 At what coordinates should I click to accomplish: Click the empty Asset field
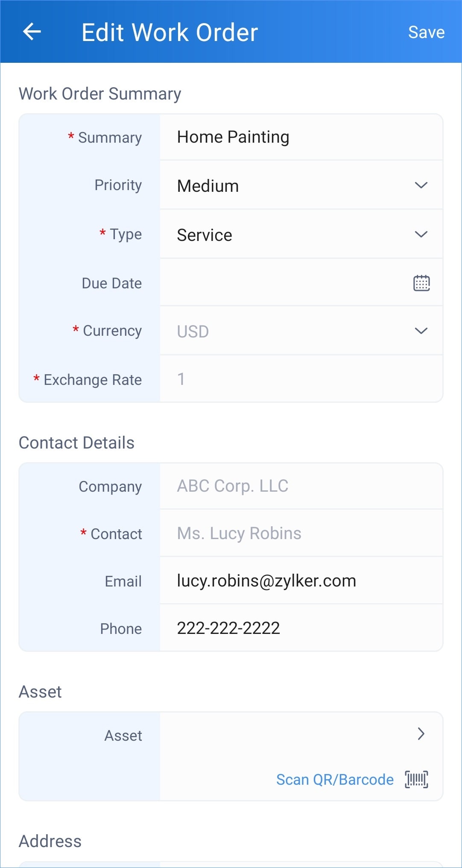tap(286, 734)
